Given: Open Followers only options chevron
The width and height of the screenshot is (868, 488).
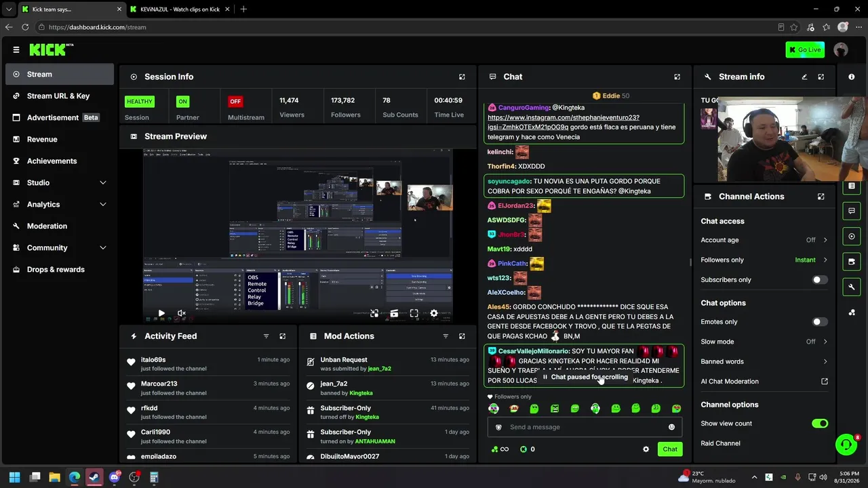Looking at the screenshot, I should point(825,260).
